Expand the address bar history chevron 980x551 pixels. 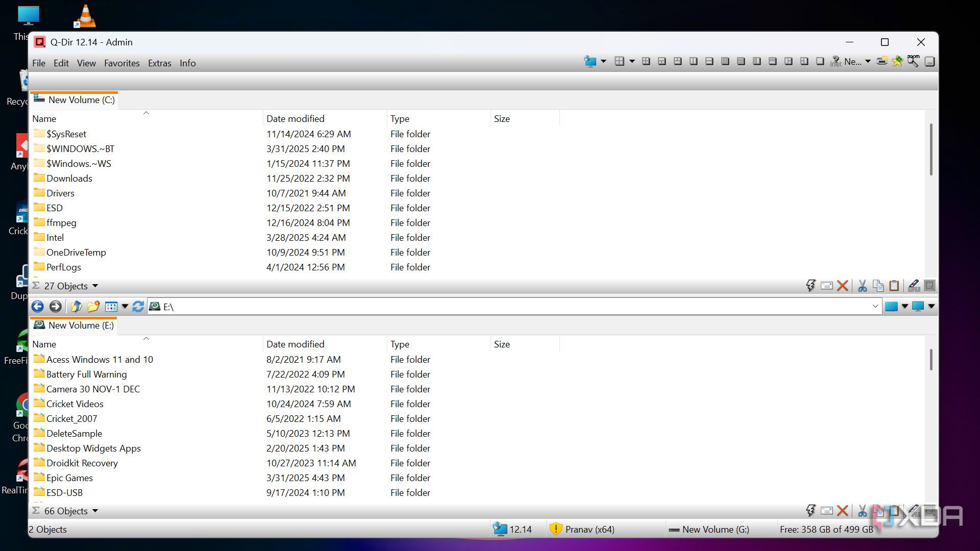click(875, 306)
